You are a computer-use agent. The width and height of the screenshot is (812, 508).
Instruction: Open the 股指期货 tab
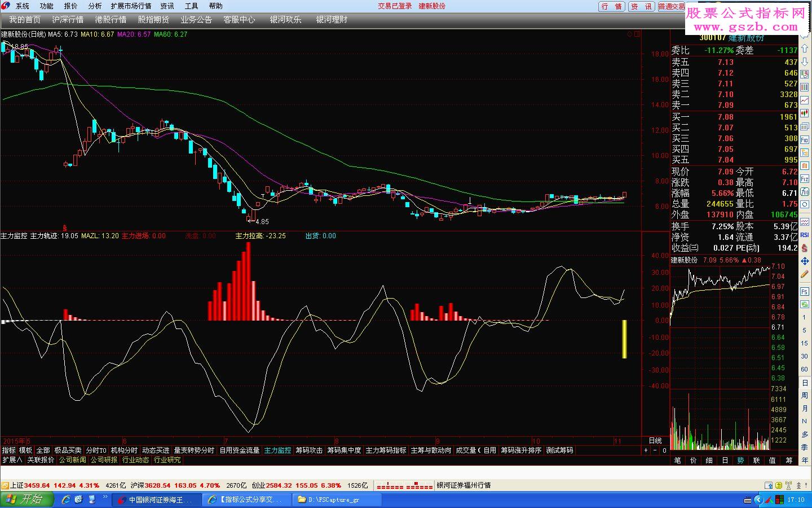tap(153, 20)
